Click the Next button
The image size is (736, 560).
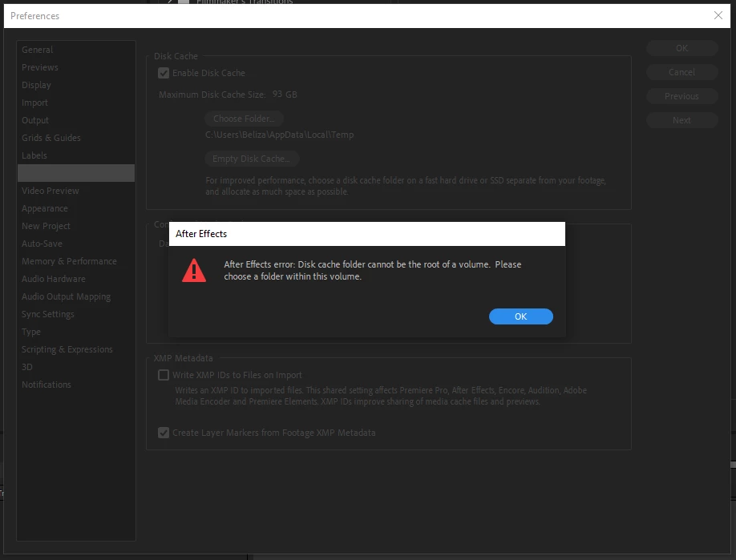[681, 120]
